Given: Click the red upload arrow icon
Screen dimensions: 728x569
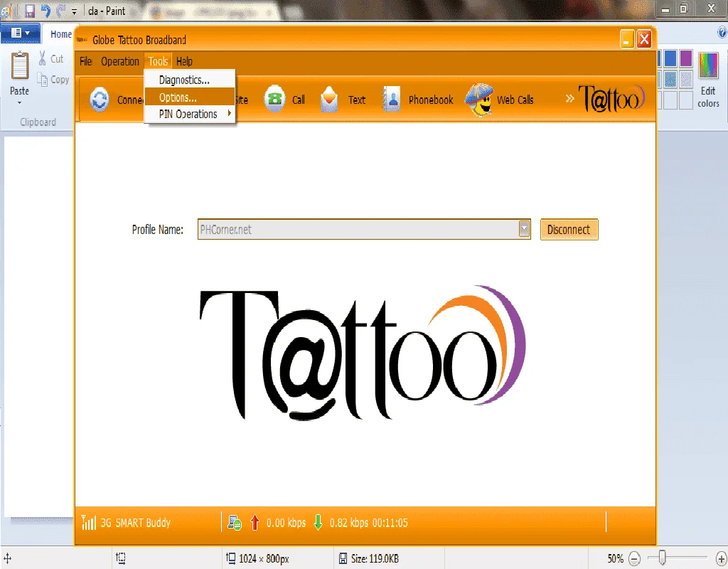Looking at the screenshot, I should (x=255, y=523).
